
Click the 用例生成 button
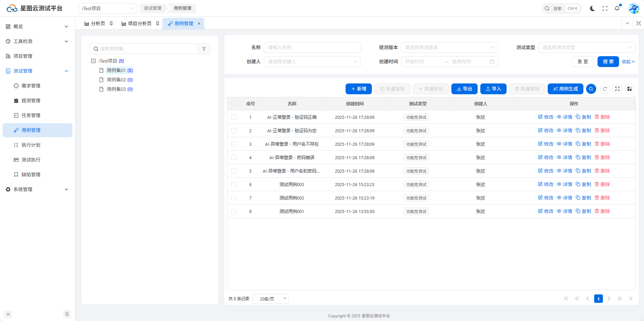565,89
